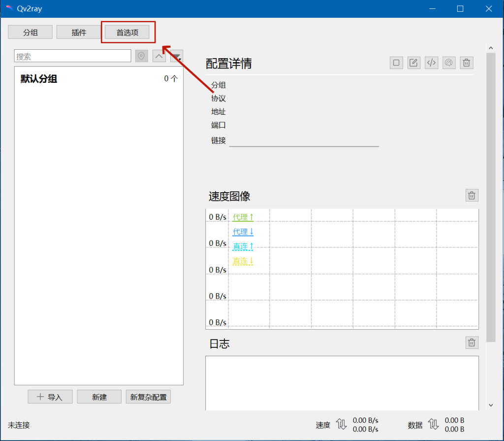Click the 协议 label
This screenshot has height=441, width=504.
point(219,99)
